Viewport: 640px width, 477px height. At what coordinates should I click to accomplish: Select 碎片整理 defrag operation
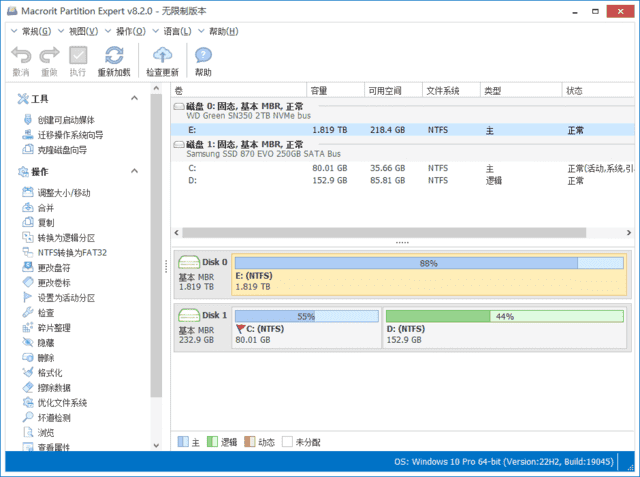54,328
